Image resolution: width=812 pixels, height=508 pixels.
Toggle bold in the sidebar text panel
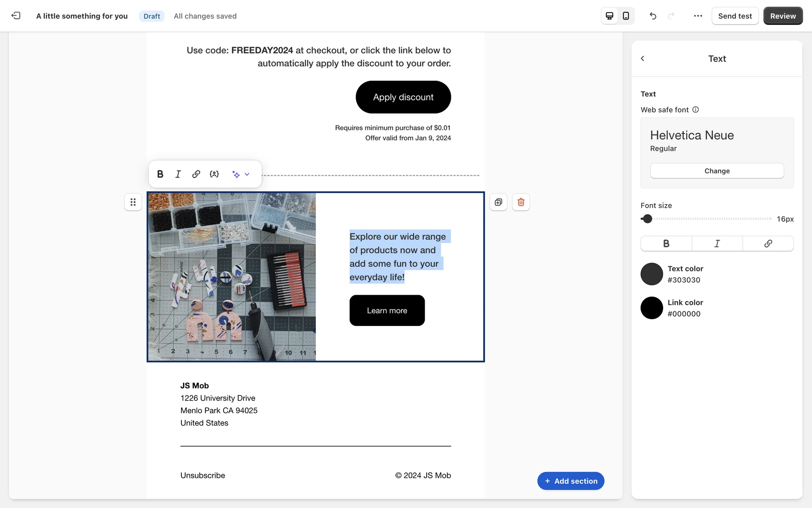(666, 243)
